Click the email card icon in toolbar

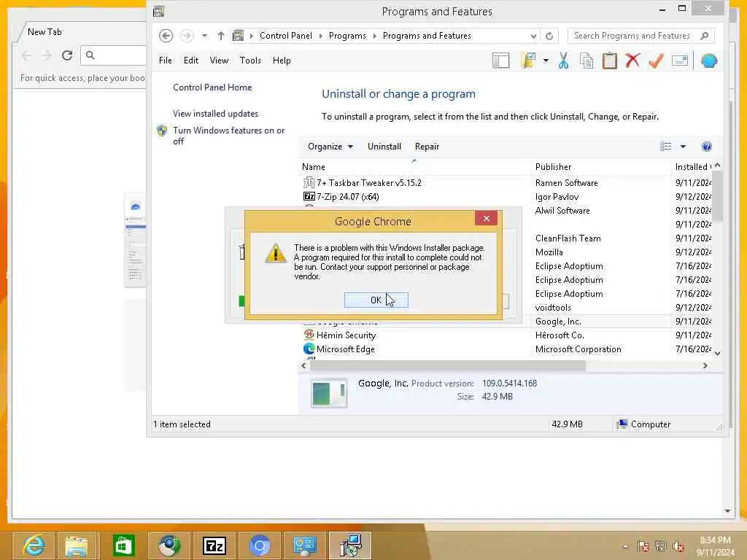(x=680, y=61)
